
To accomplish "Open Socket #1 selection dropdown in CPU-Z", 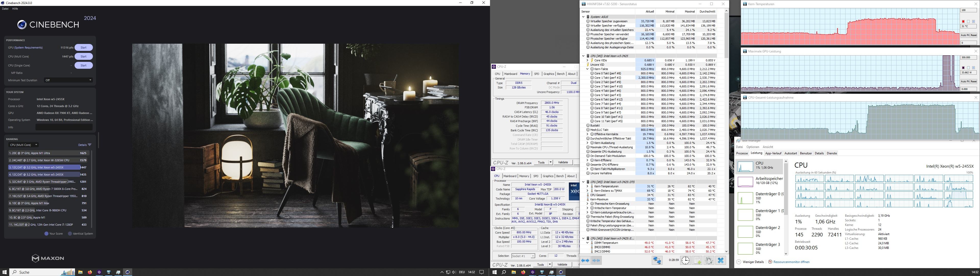I will tap(523, 256).
